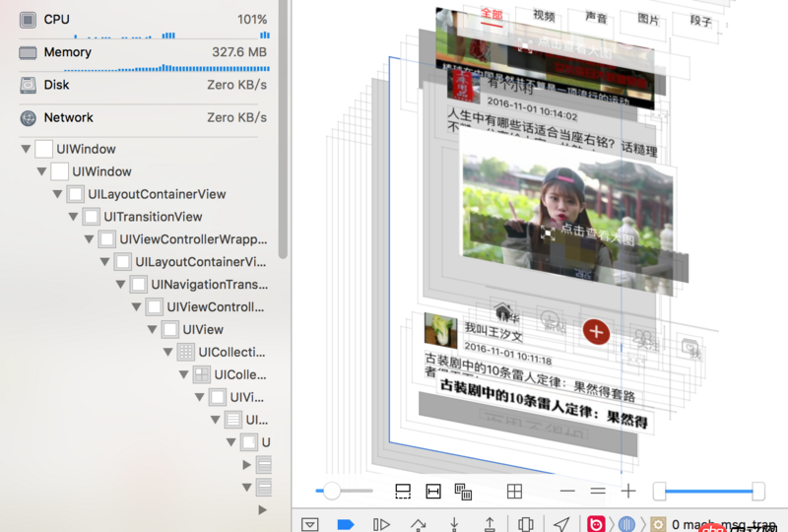
Task: Click the CPU 101% value
Action: click(x=252, y=20)
